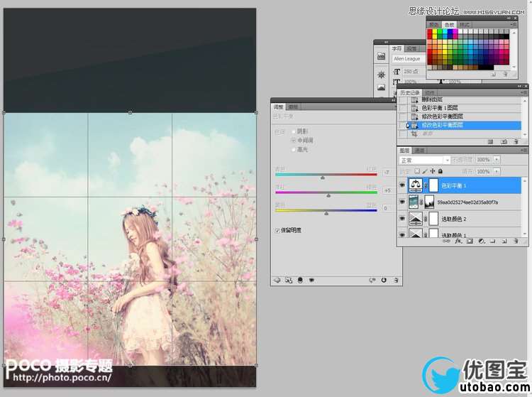Switch to the Actions tab beside History

click(x=430, y=93)
